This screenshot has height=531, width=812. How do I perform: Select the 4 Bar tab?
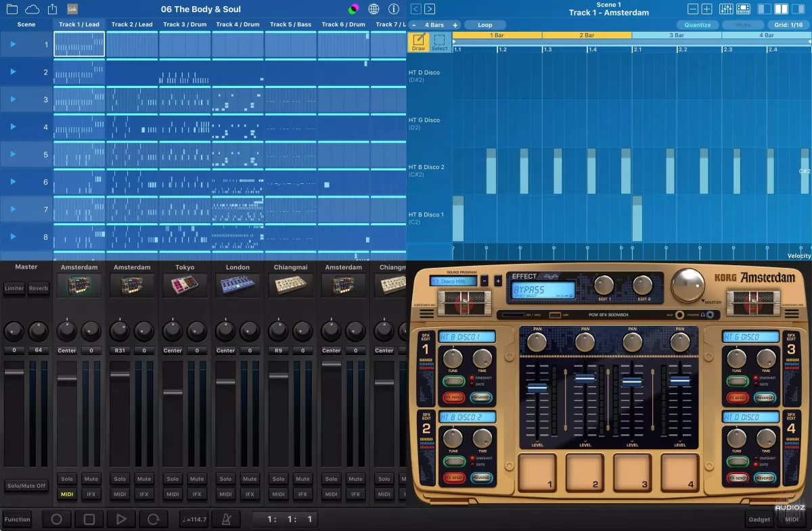[x=767, y=35]
